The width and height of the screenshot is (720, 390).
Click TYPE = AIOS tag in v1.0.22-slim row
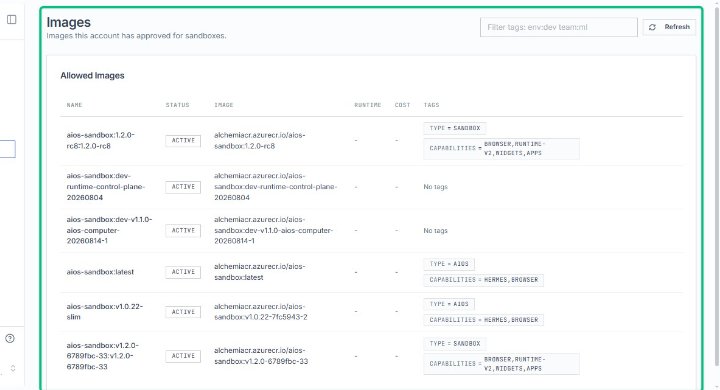(449, 304)
